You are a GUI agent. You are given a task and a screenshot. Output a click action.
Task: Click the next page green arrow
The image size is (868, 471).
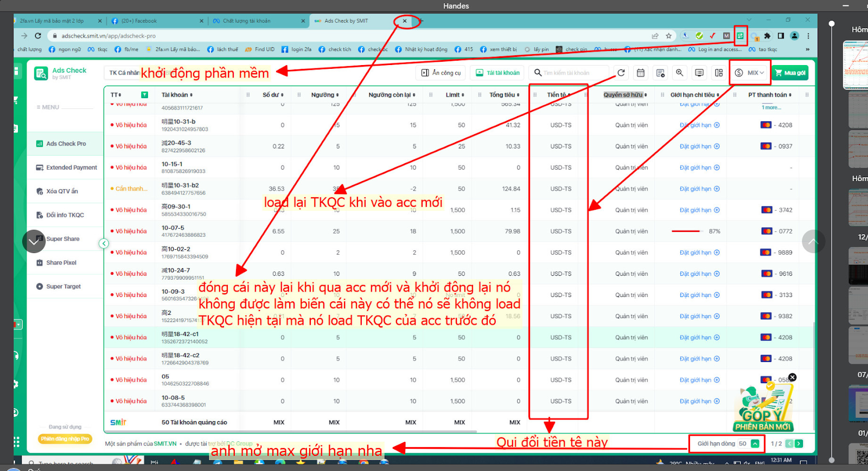[x=799, y=443]
